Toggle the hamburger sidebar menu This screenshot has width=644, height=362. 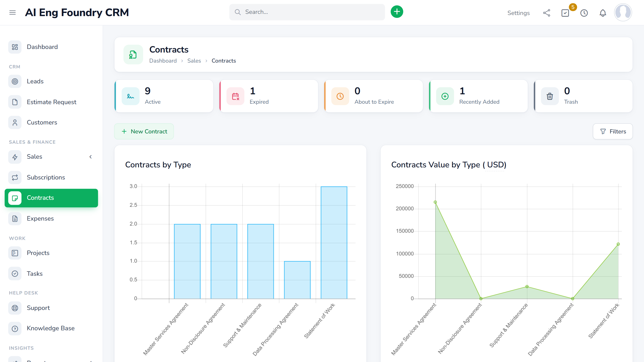[x=13, y=13]
